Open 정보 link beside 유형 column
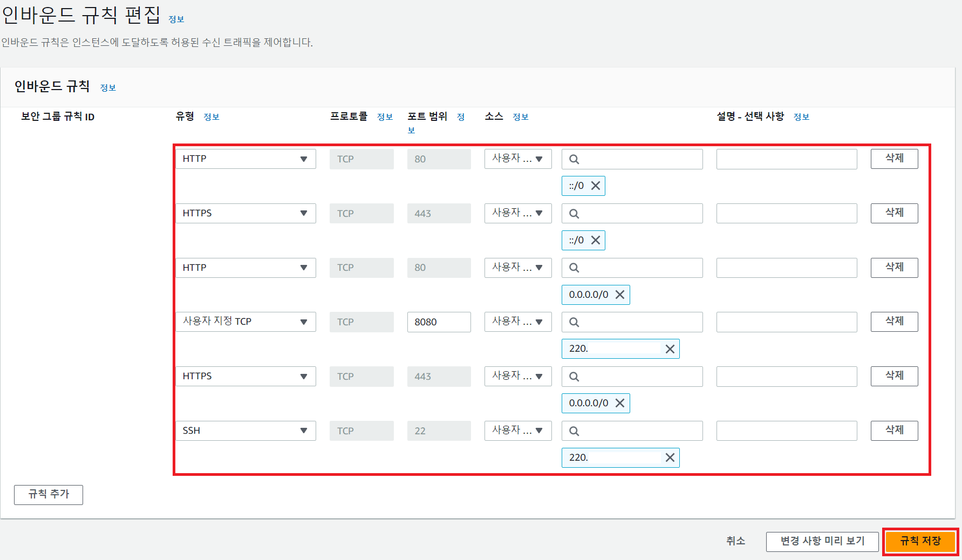Viewport: 962px width, 560px height. pos(211,117)
